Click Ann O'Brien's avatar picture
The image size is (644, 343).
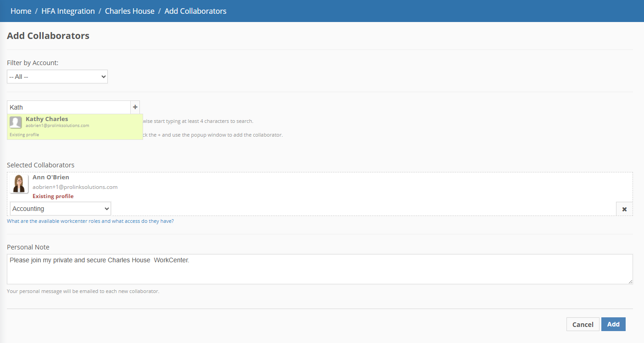pos(19,184)
